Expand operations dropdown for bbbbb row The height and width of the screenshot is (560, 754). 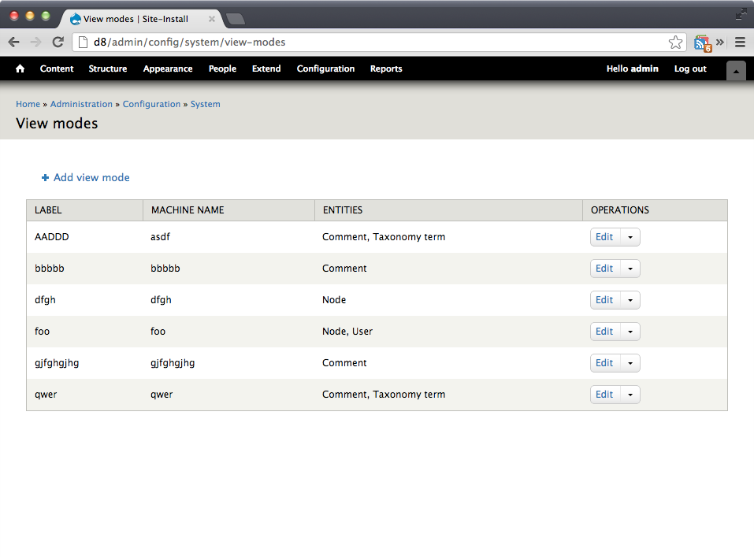pos(630,269)
